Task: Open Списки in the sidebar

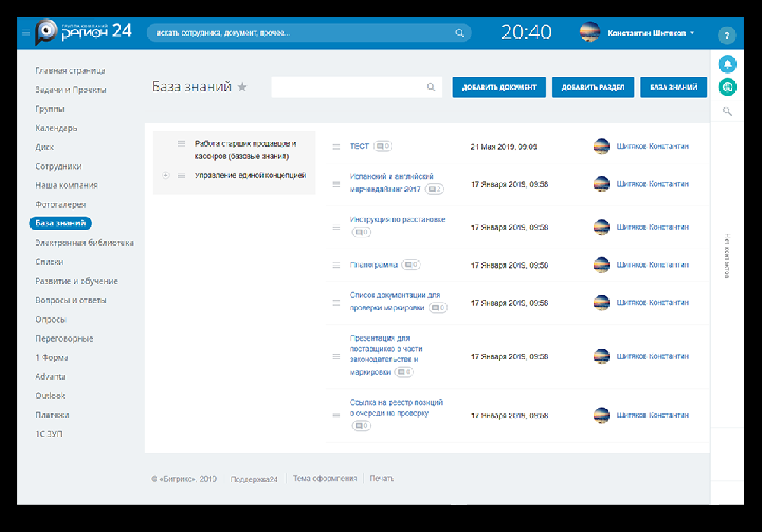Action: [50, 262]
